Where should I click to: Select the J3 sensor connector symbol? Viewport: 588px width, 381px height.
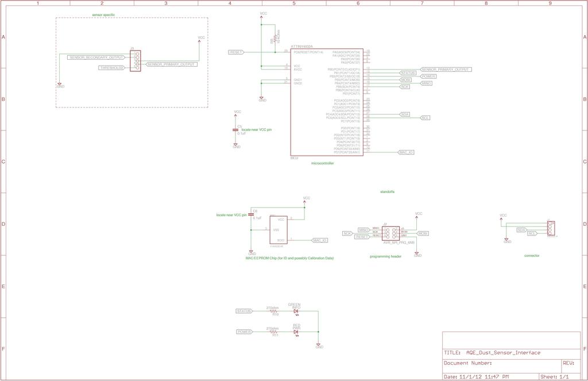pos(136,61)
